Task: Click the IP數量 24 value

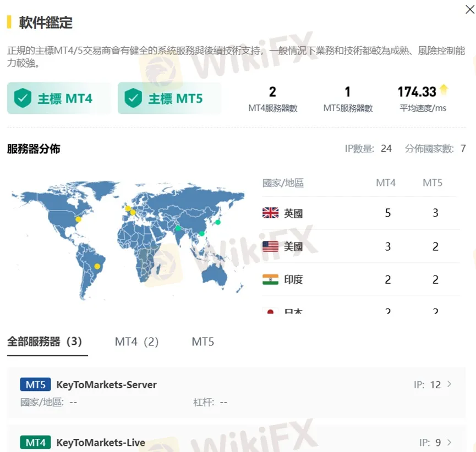Action: tap(386, 148)
